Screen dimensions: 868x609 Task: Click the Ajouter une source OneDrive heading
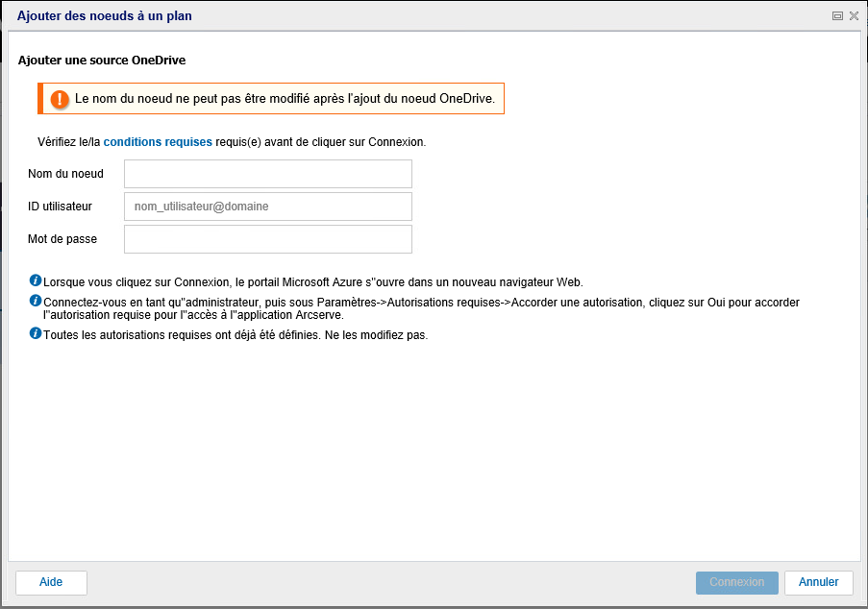pyautogui.click(x=102, y=61)
